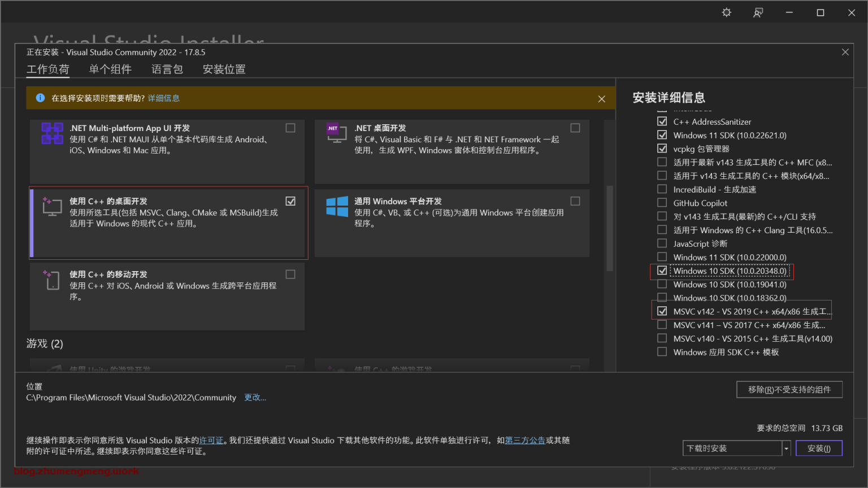Enable the 使用 C++ 的移动开发 workload checkbox
This screenshot has height=488, width=868.
pyautogui.click(x=290, y=274)
